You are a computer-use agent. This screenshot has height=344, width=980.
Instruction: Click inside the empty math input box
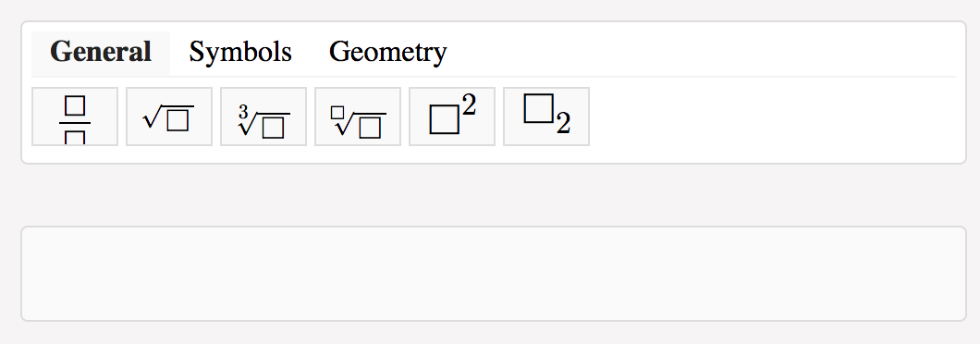pos(494,274)
